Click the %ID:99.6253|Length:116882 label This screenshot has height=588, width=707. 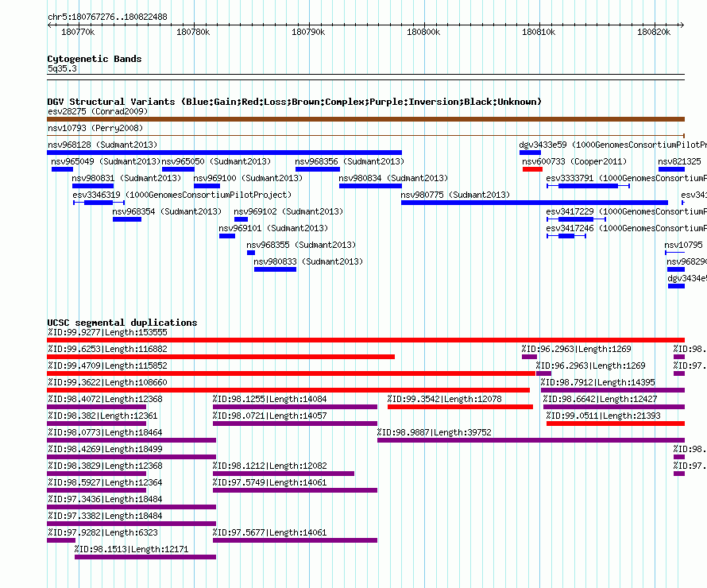click(107, 349)
